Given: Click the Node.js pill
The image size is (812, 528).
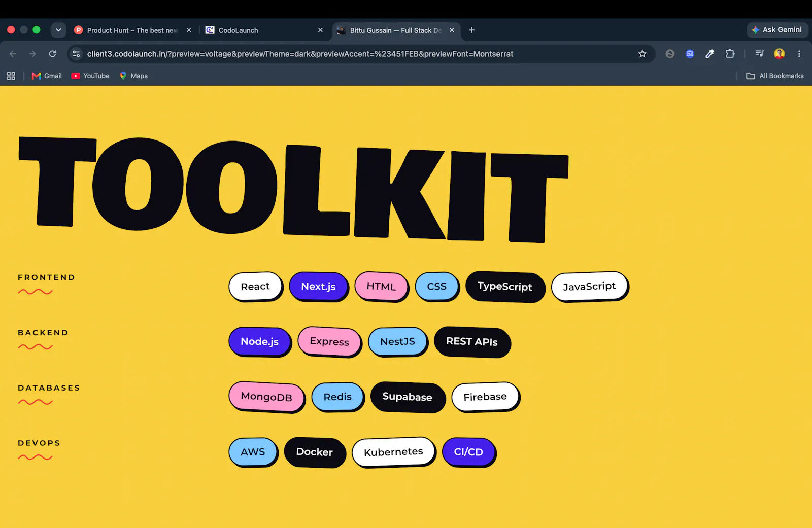Looking at the screenshot, I should [x=259, y=342].
